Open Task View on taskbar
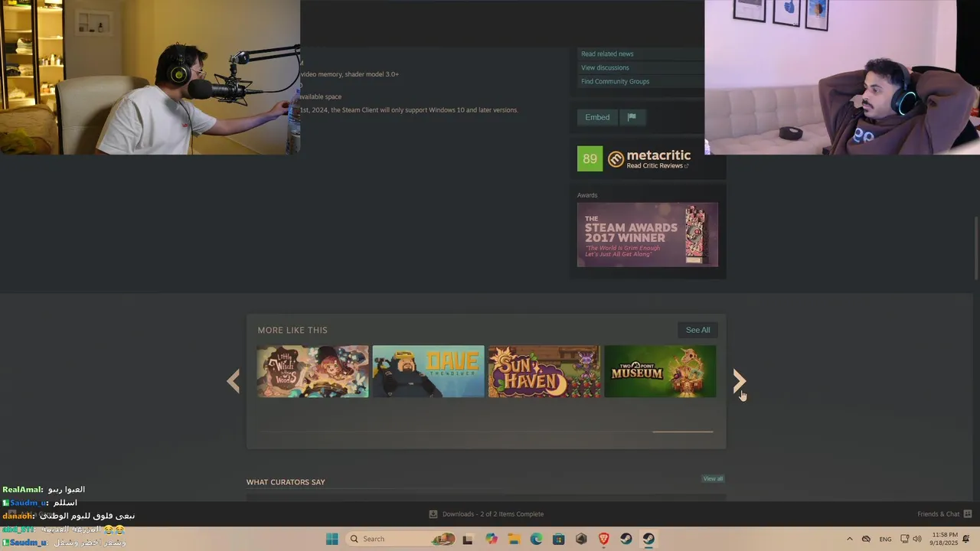 tap(468, 539)
